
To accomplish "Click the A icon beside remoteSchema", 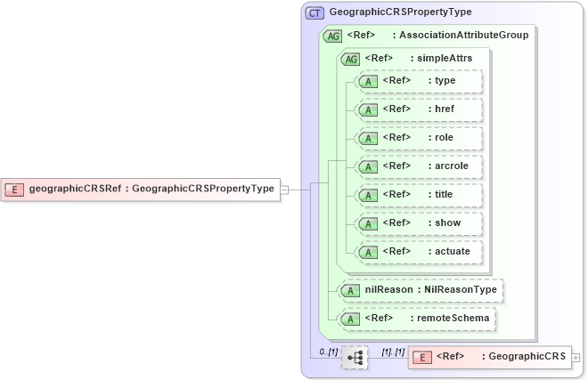I will pyautogui.click(x=350, y=319).
